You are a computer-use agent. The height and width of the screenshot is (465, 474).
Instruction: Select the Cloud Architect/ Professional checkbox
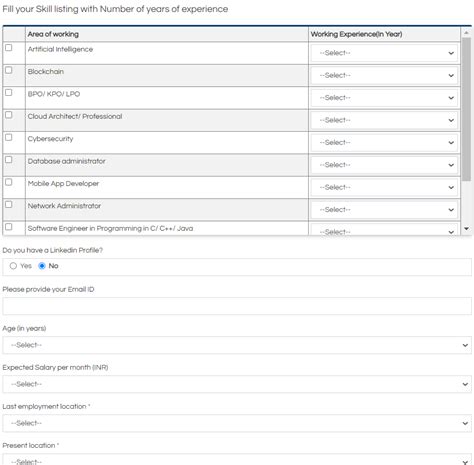(x=9, y=115)
